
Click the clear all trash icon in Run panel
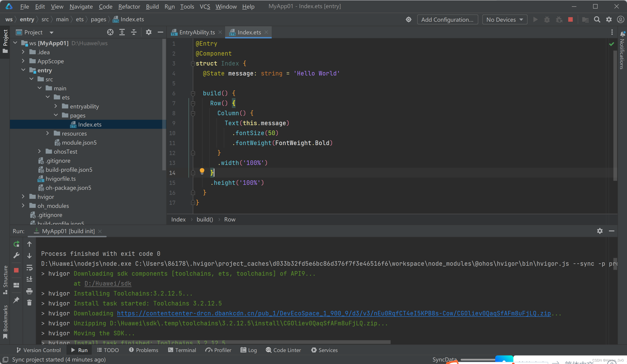29,302
